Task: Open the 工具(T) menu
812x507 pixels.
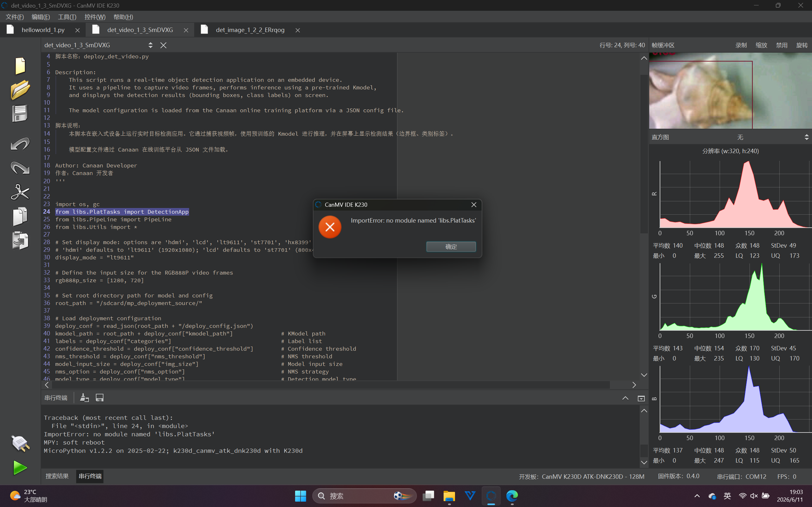Action: coord(67,17)
